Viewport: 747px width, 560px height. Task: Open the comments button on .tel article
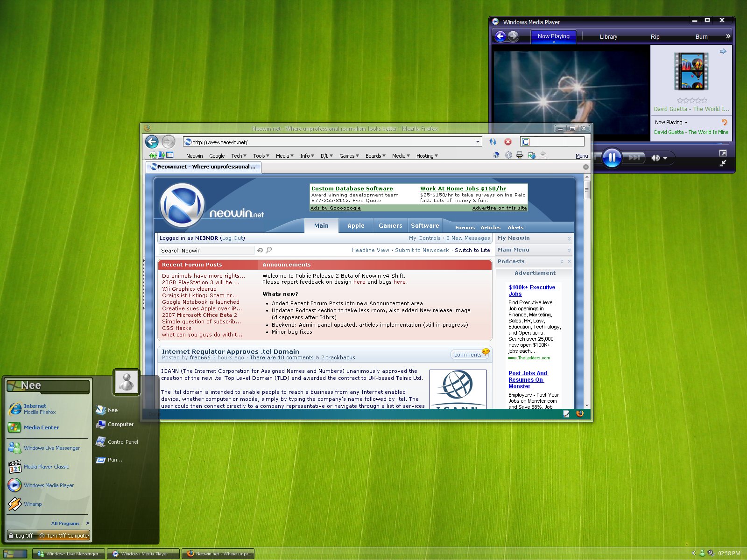point(471,354)
